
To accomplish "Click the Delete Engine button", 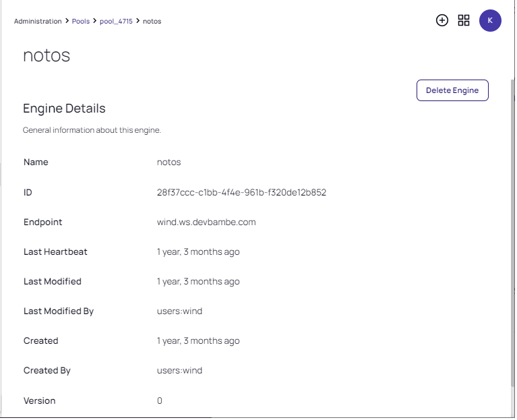I will [x=452, y=90].
